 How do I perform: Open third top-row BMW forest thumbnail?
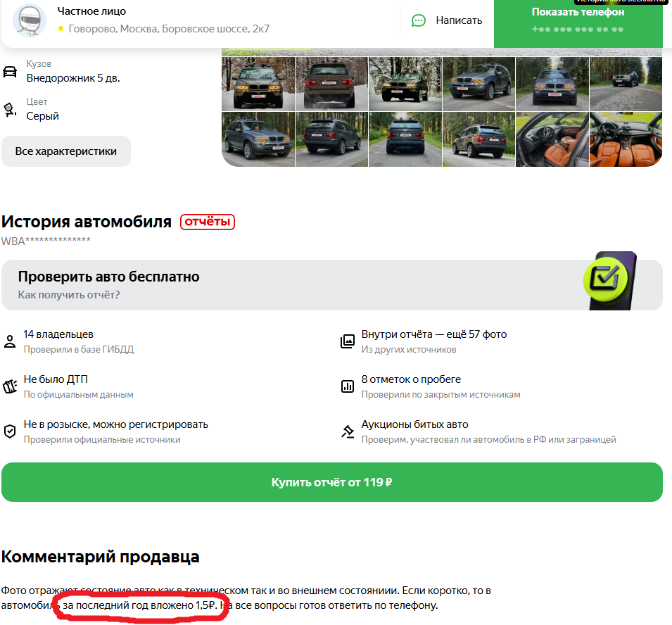[x=405, y=84]
